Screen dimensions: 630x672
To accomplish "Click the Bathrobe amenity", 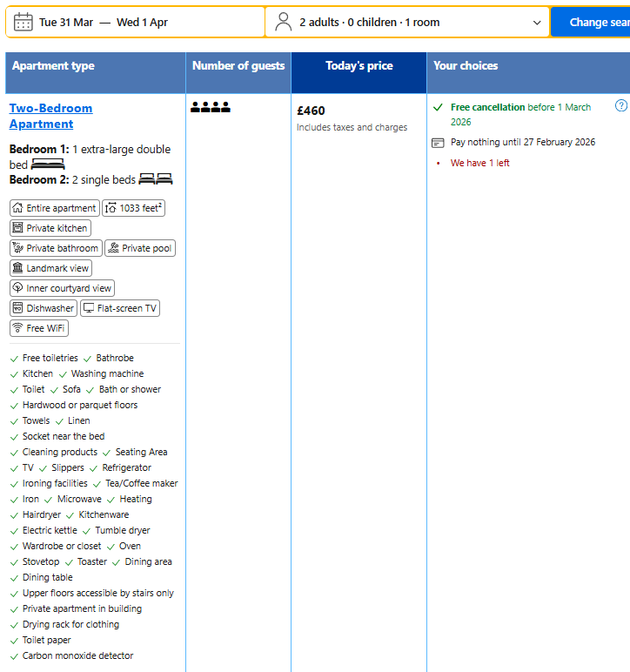I will (115, 358).
